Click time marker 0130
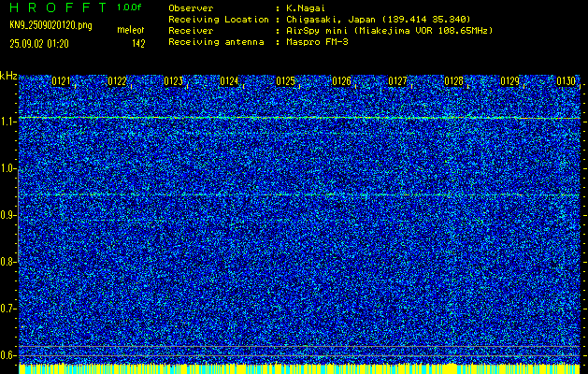 [x=566, y=81]
